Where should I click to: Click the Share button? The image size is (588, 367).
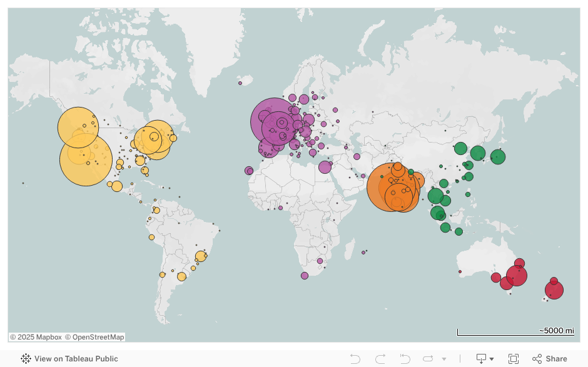pos(550,359)
